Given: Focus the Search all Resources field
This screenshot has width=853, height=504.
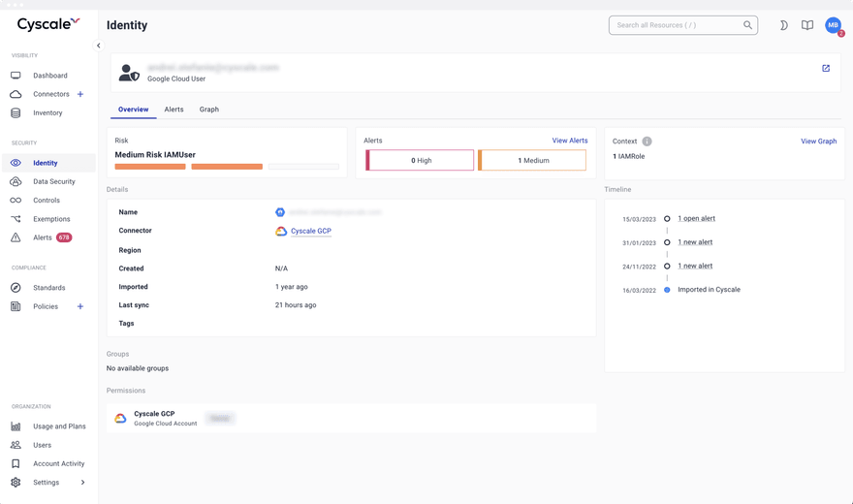Looking at the screenshot, I should pos(674,25).
